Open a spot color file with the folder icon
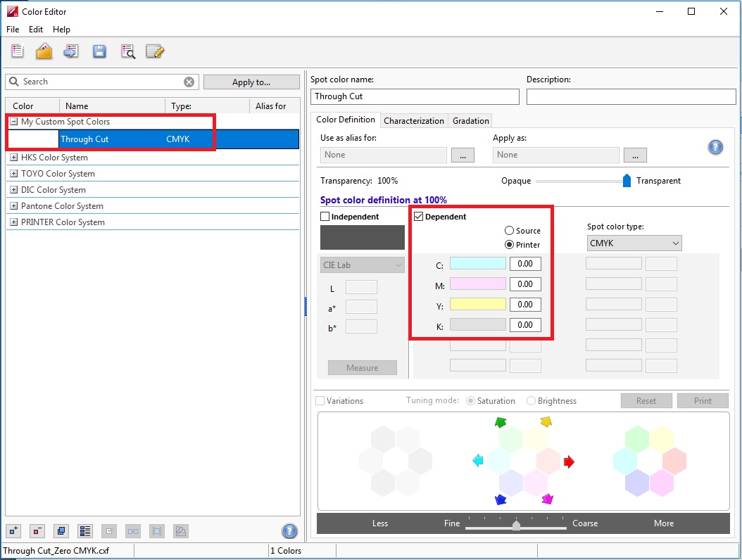 [44, 51]
